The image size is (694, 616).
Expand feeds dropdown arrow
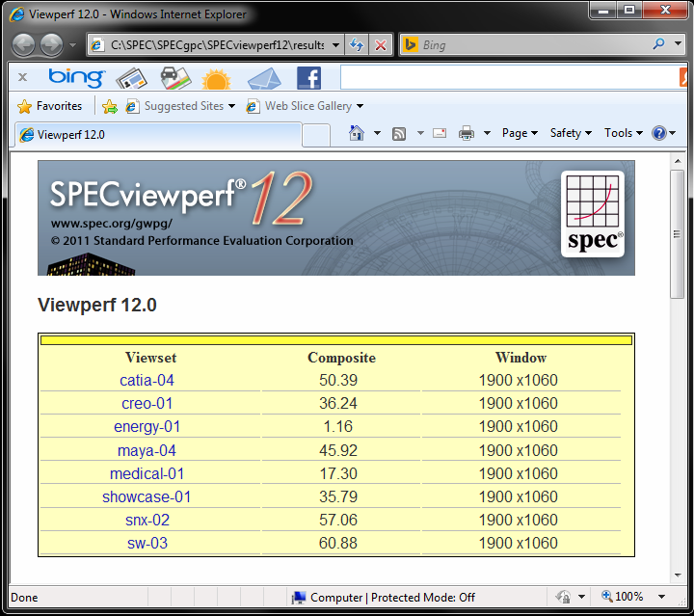pyautogui.click(x=420, y=133)
